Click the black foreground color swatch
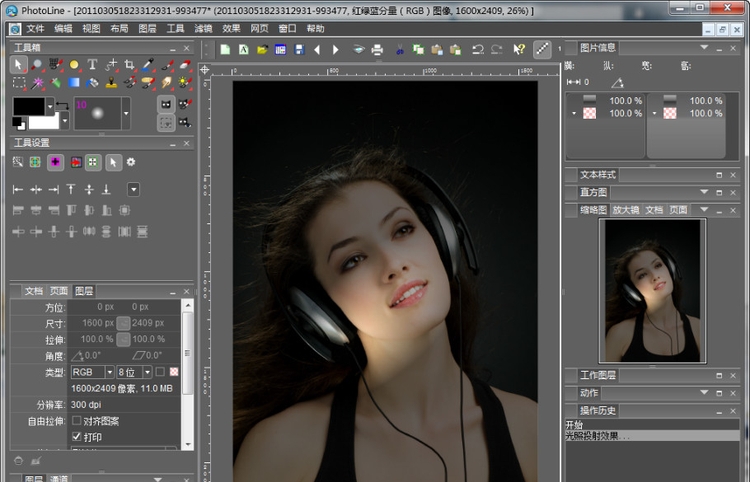 (x=28, y=107)
